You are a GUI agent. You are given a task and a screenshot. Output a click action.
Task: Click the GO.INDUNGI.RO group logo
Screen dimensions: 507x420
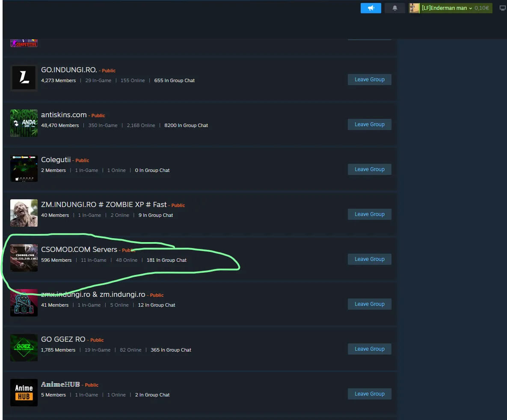pyautogui.click(x=24, y=78)
